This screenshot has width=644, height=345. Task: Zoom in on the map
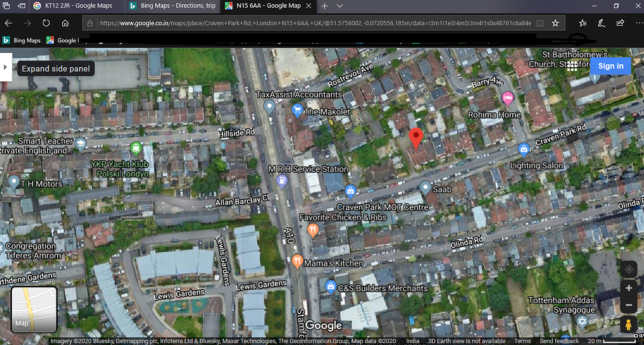click(628, 288)
